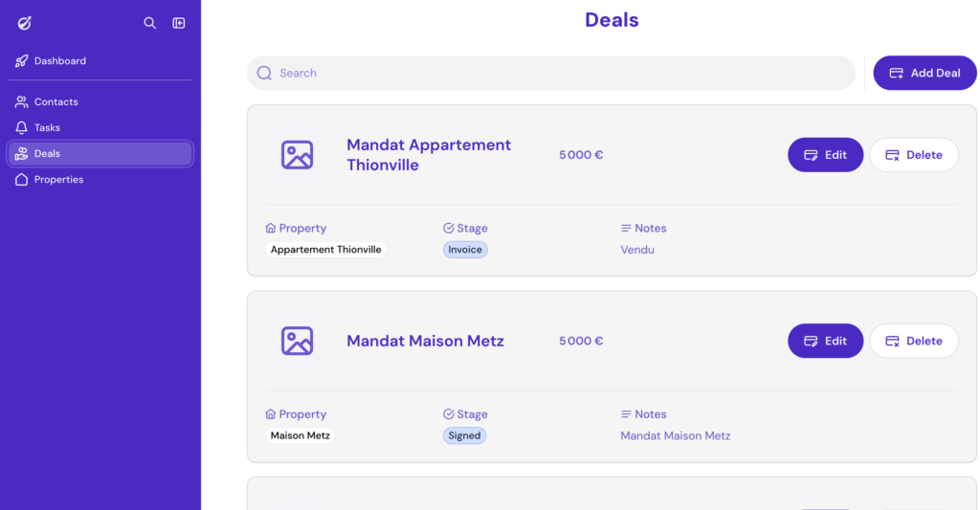
Task: Delete the Mandat Appartement Thionville deal
Action: coord(914,155)
